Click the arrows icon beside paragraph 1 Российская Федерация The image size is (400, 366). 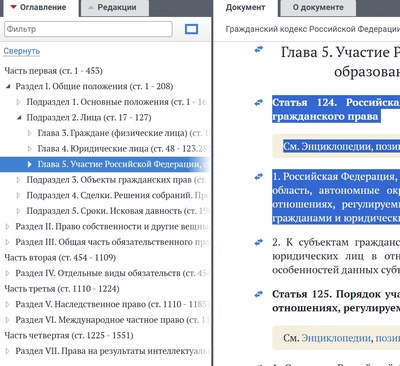click(x=258, y=176)
